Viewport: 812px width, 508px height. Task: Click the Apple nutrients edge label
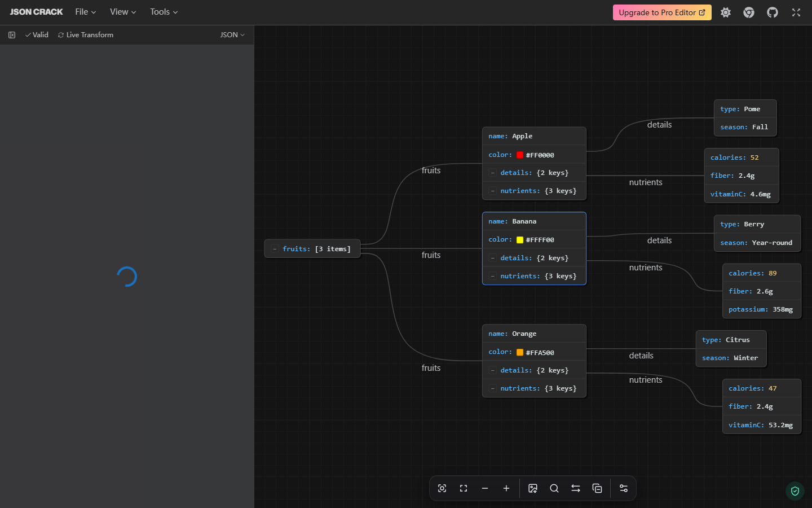pos(646,182)
